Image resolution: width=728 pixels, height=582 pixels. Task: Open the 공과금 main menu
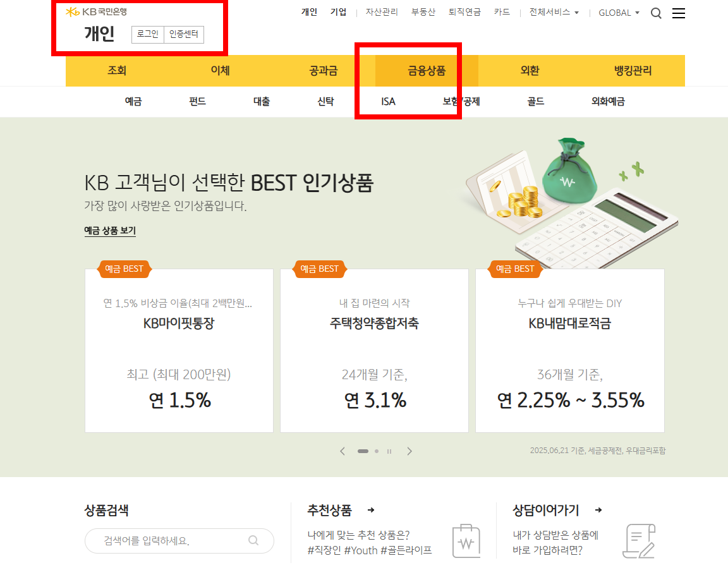(324, 71)
